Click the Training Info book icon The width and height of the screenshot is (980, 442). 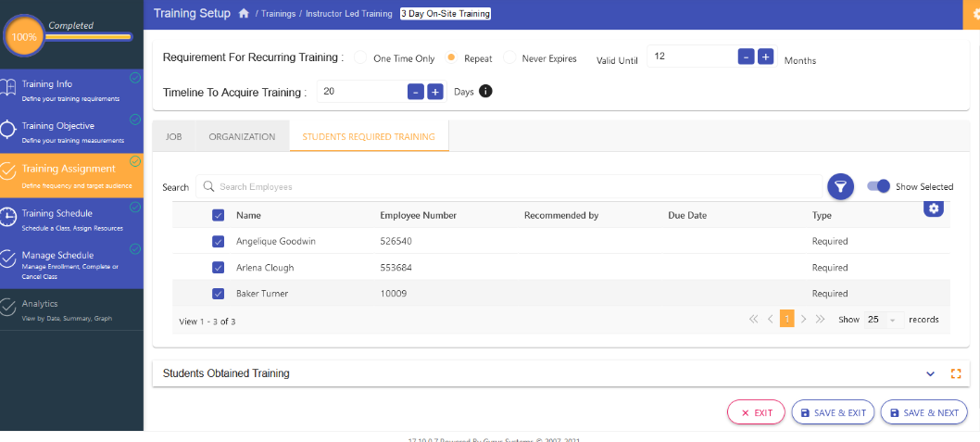(x=7, y=88)
